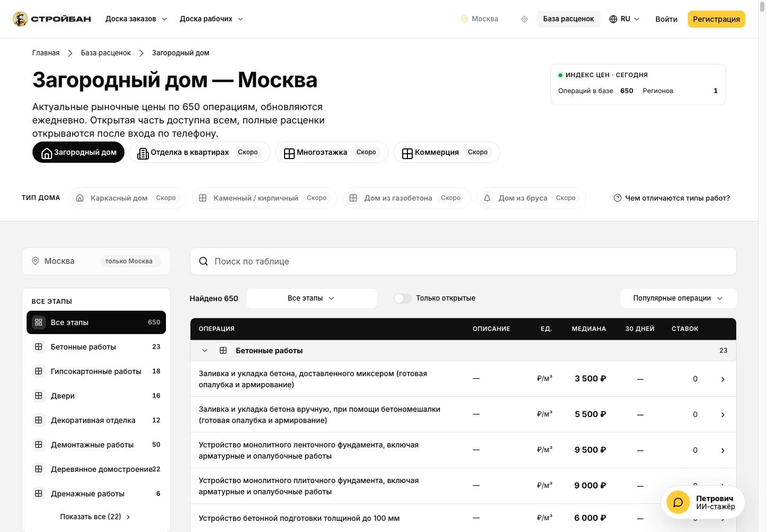This screenshot has width=766, height=532.
Task: Click the house icon on Загородный дом tab
Action: coord(47,153)
